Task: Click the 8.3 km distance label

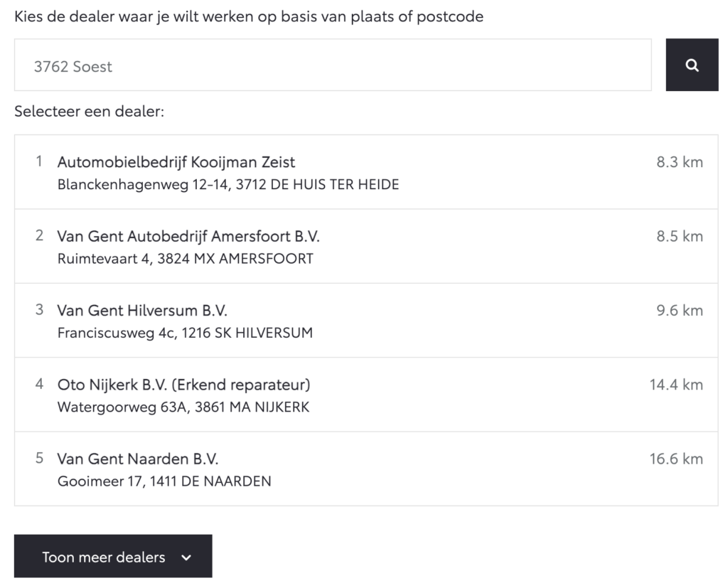Action: (679, 162)
